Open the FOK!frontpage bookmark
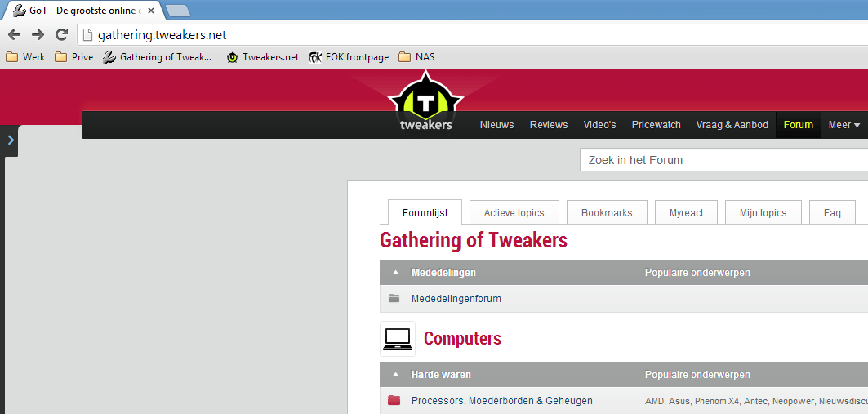 click(349, 57)
